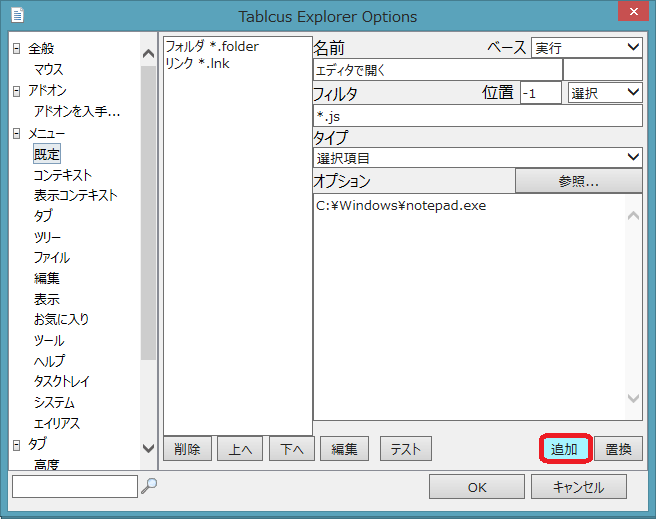This screenshot has height=519, width=656.
Task: Open the タイプ dropdown showing 選択項目
Action: tap(477, 158)
